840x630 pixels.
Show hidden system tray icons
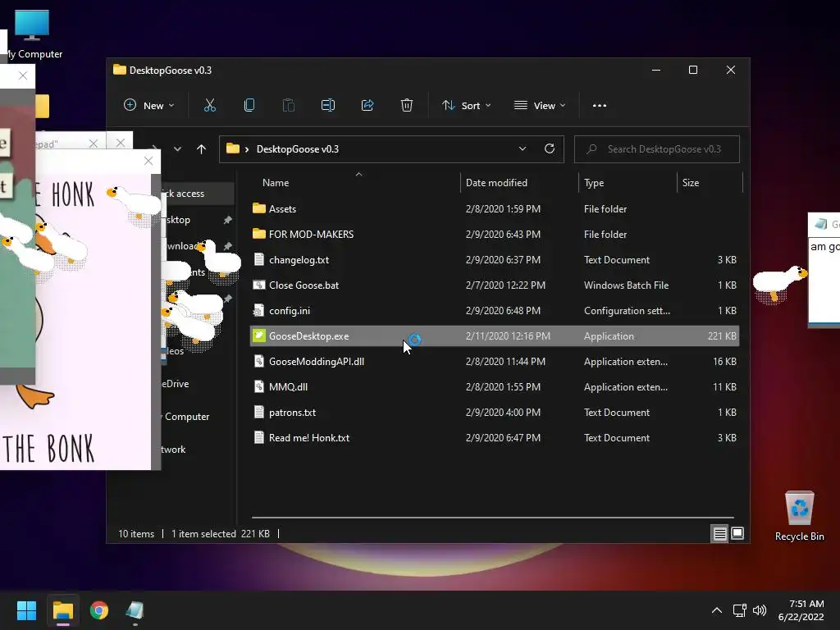pos(716,610)
